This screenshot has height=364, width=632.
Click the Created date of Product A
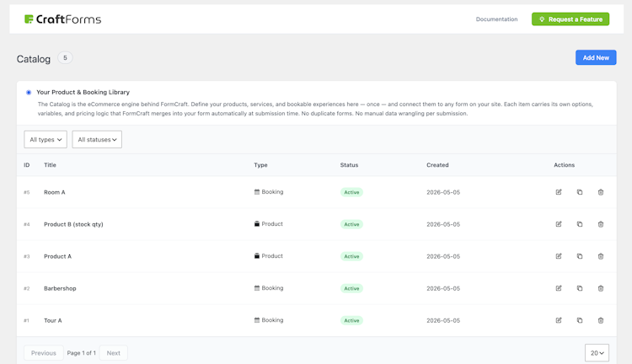[x=443, y=256]
